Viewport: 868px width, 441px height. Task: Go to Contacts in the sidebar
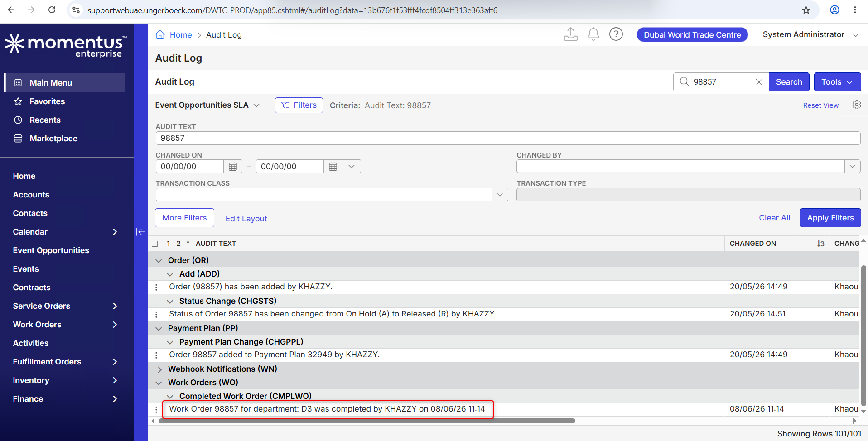pos(30,213)
